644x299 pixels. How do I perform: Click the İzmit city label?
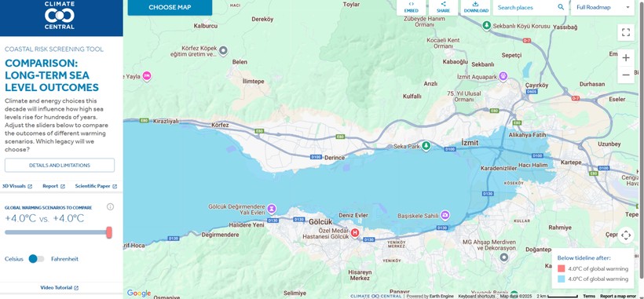click(x=470, y=142)
